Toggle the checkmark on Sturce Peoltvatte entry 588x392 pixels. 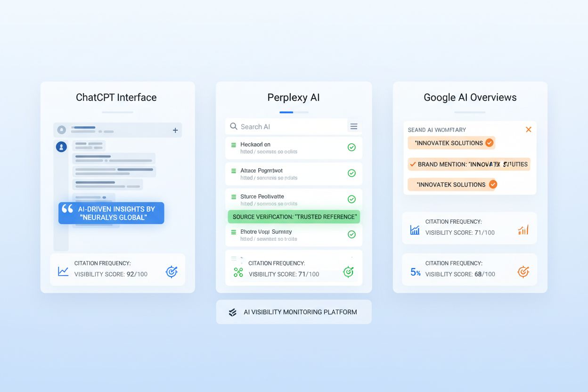pyautogui.click(x=351, y=199)
